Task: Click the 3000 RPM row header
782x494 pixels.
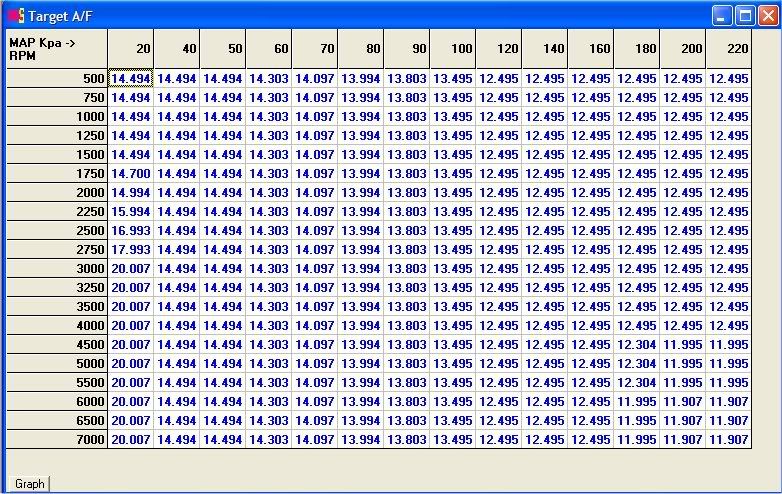Action: (57, 269)
